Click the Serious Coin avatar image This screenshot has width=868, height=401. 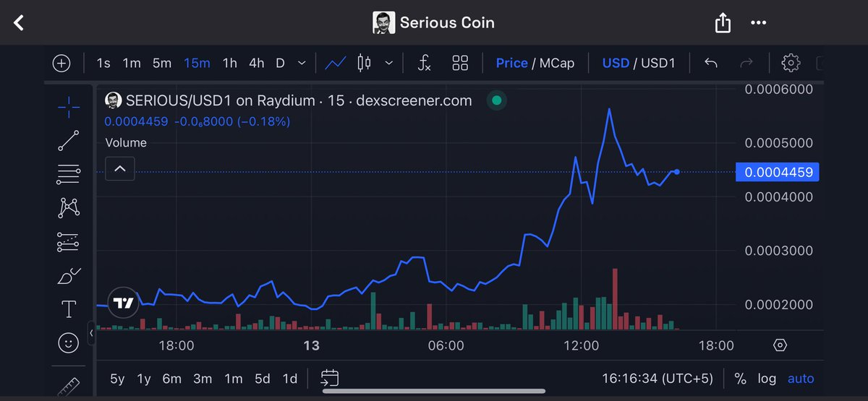(x=383, y=23)
